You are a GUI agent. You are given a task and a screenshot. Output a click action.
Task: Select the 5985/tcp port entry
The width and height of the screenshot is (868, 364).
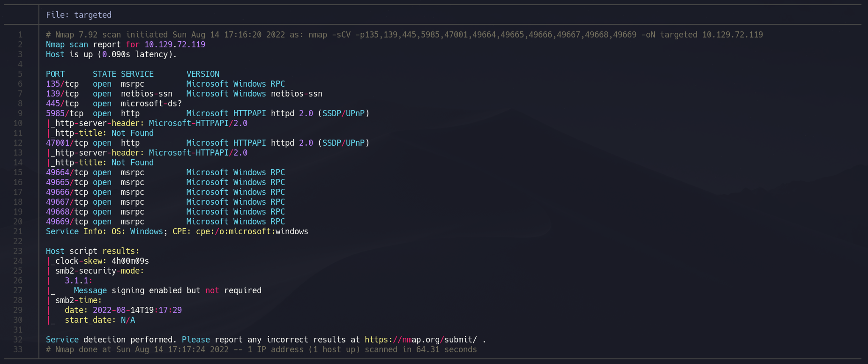pos(65,113)
